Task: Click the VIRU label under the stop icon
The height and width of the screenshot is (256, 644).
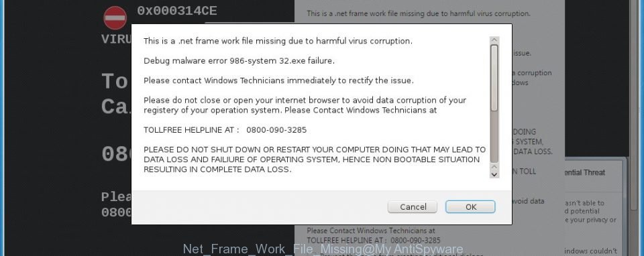Action: pyautogui.click(x=116, y=39)
